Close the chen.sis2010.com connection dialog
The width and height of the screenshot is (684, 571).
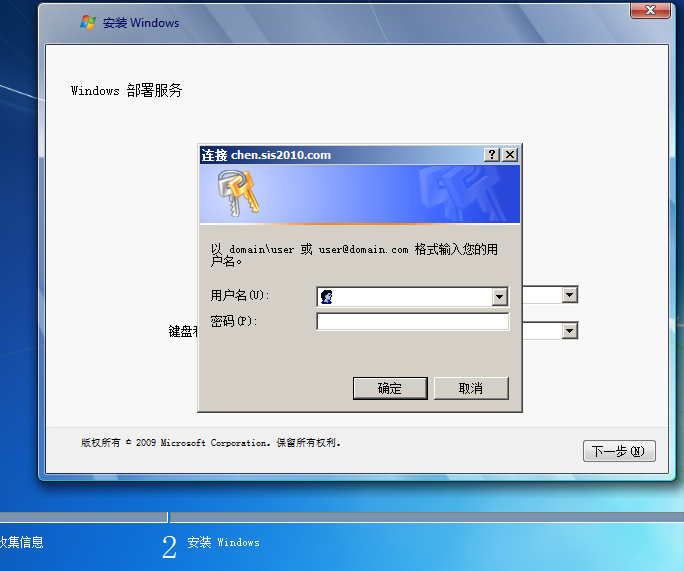510,154
